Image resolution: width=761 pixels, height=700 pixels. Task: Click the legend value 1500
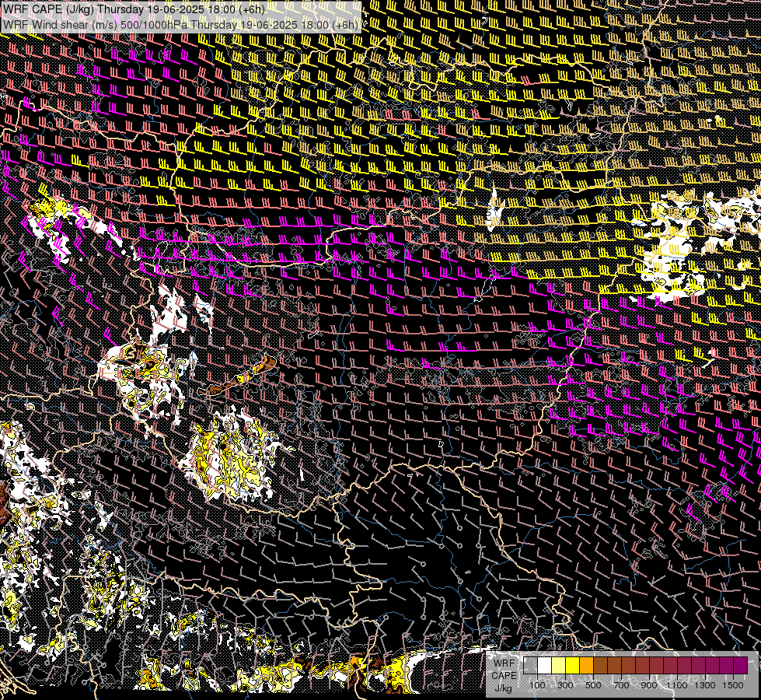pos(733,685)
